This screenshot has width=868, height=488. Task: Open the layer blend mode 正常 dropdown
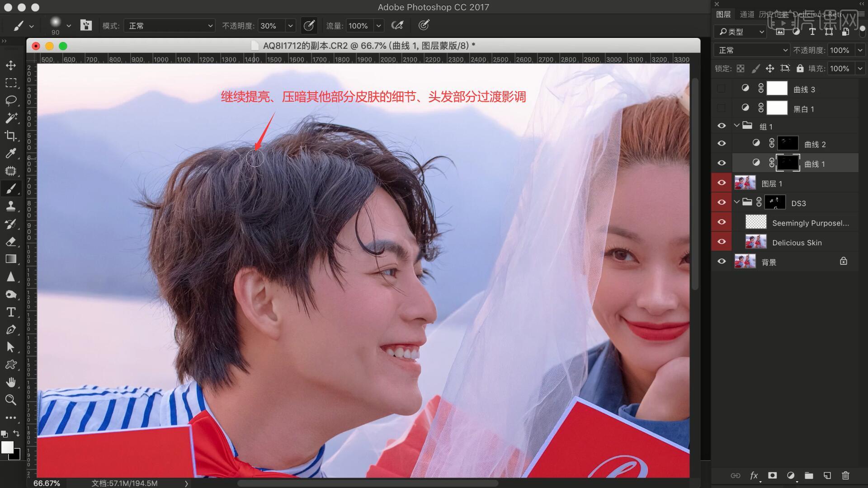tap(751, 50)
